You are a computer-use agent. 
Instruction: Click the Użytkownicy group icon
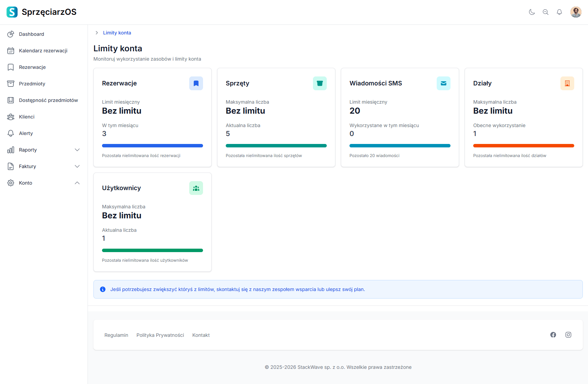click(196, 188)
